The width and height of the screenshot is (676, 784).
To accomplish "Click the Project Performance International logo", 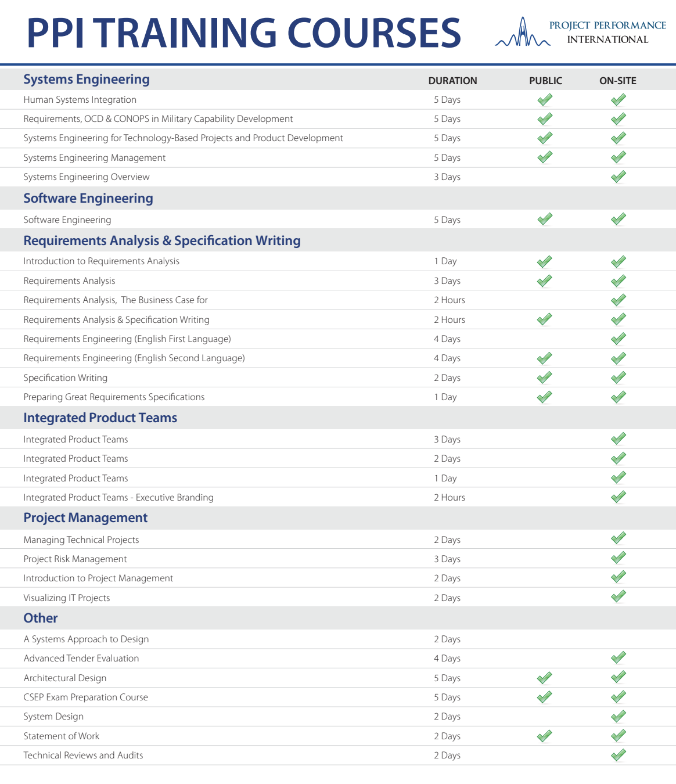I will tap(580, 33).
